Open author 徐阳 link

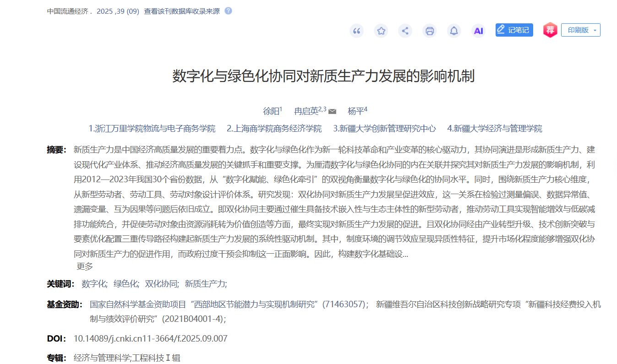271,111
